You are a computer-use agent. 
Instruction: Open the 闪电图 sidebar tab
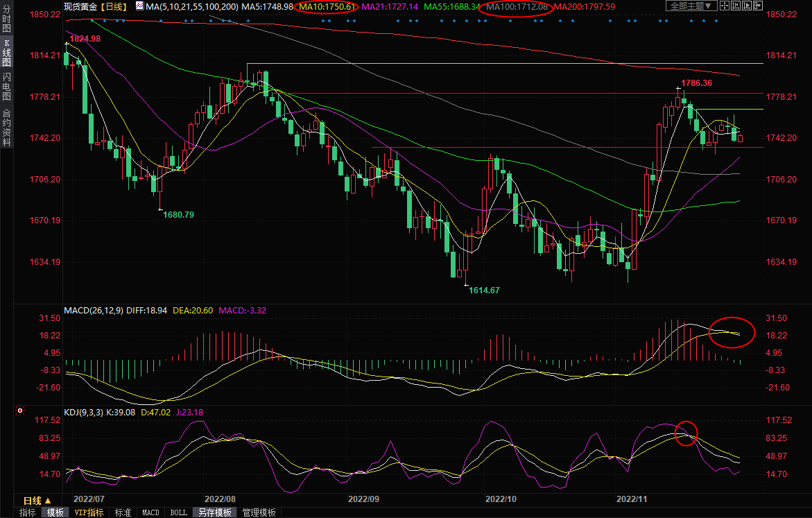coord(6,85)
